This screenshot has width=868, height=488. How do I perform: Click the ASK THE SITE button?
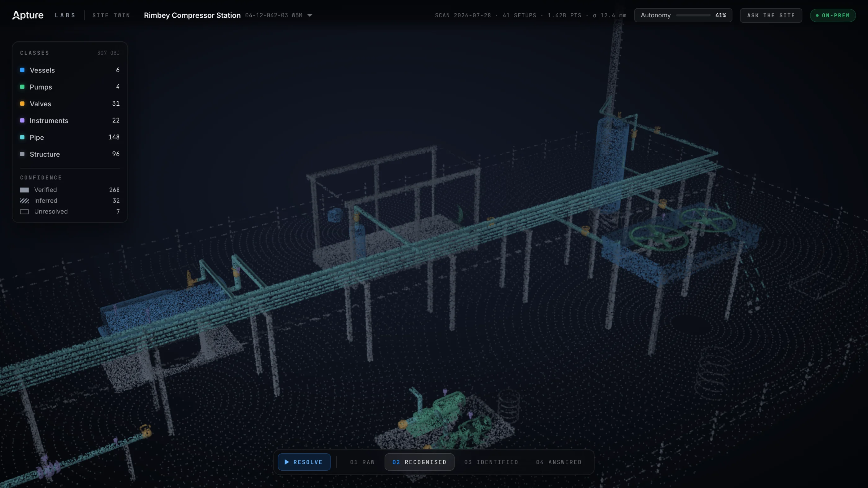coord(771,15)
